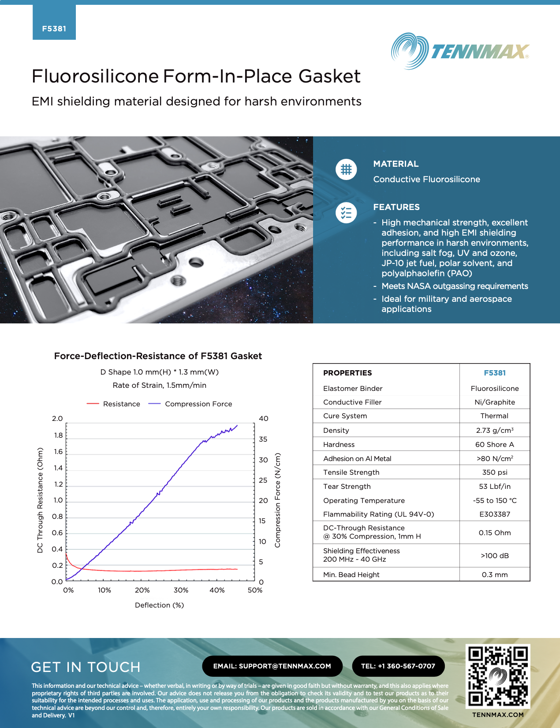Click the 'Min. Bead Height' row label

click(351, 575)
